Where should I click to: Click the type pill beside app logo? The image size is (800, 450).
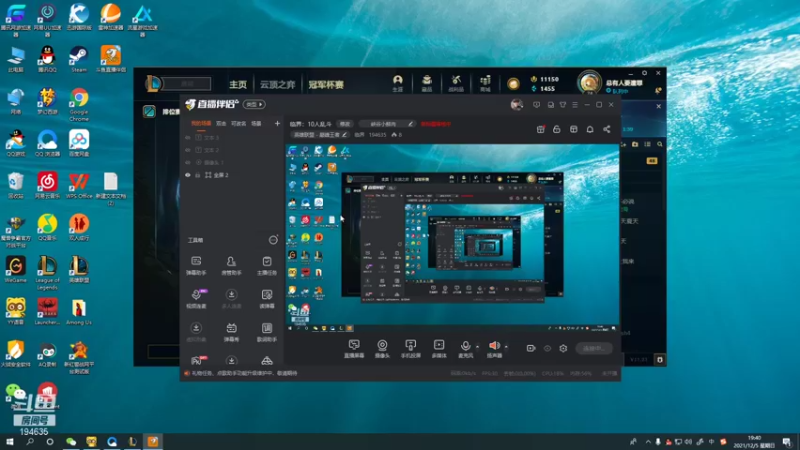pos(254,105)
